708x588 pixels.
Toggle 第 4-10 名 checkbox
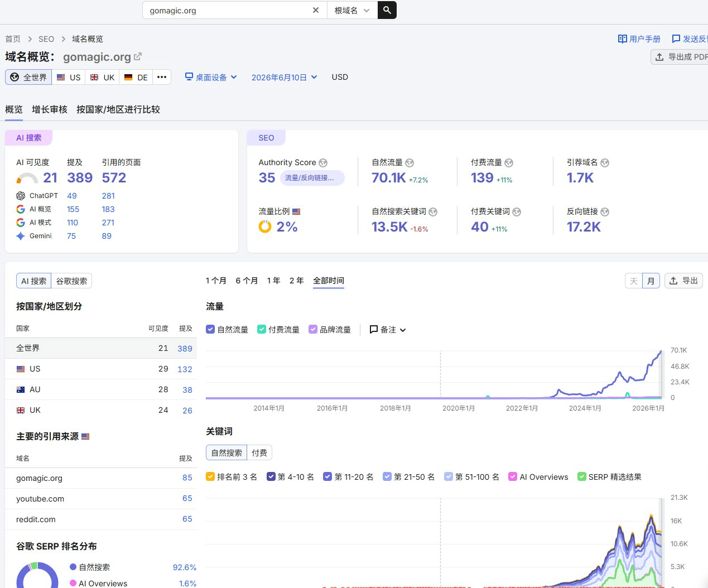[271, 476]
